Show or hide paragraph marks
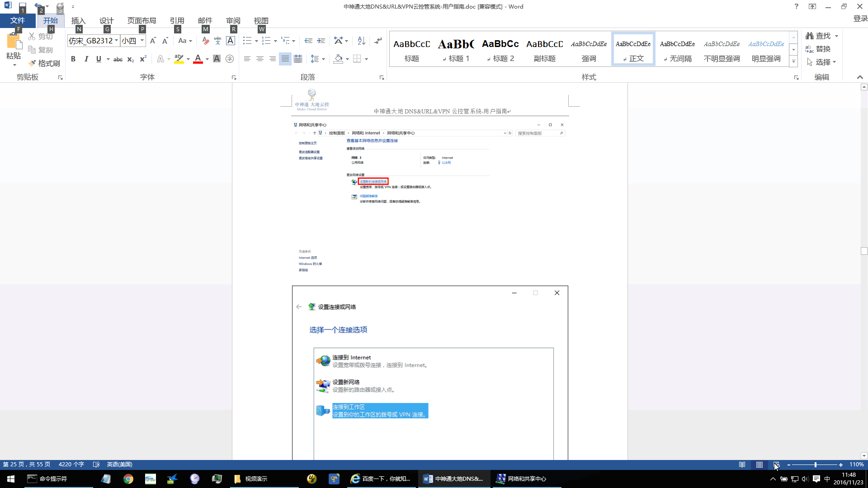 [x=378, y=41]
